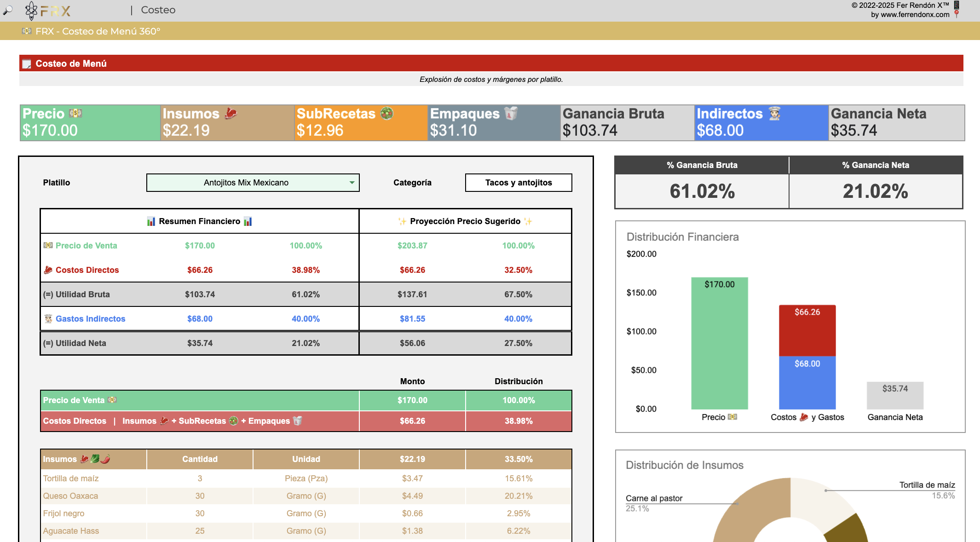Click the Tacos y antojitos category box
980x542 pixels.
519,183
